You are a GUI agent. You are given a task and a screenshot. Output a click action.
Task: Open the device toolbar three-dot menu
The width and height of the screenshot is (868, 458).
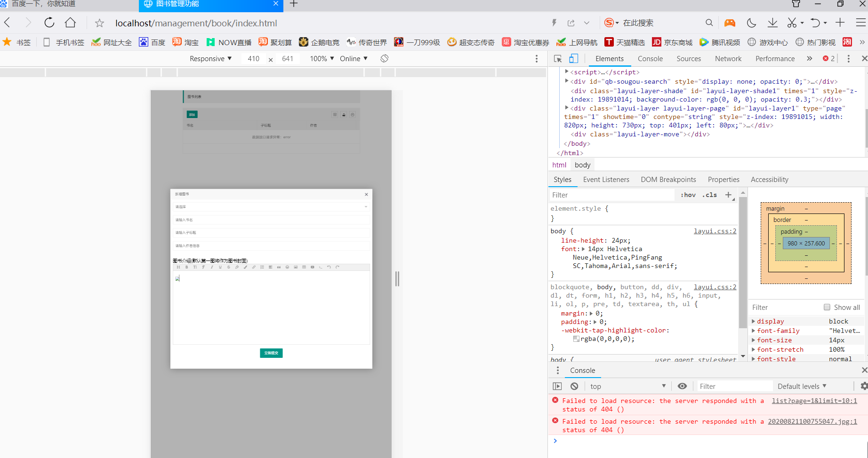537,59
